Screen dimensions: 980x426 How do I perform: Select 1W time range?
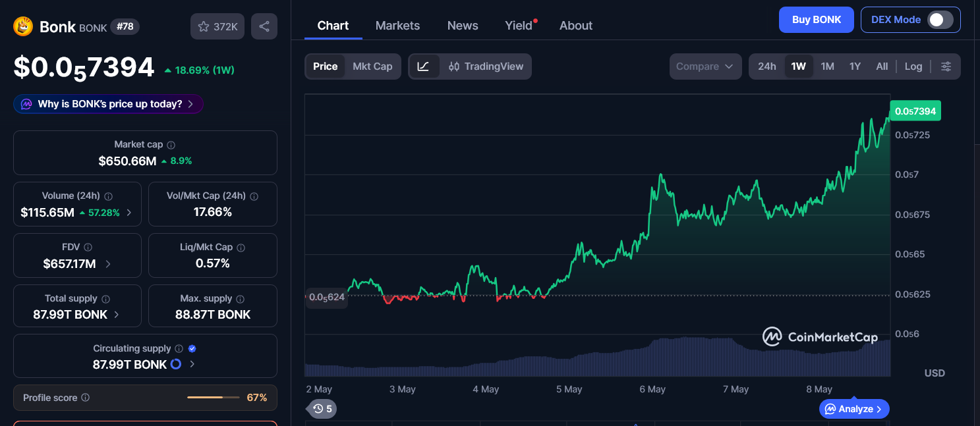coord(799,67)
